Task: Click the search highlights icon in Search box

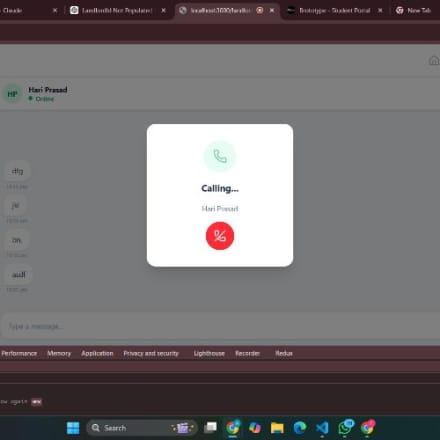Action: [183, 428]
